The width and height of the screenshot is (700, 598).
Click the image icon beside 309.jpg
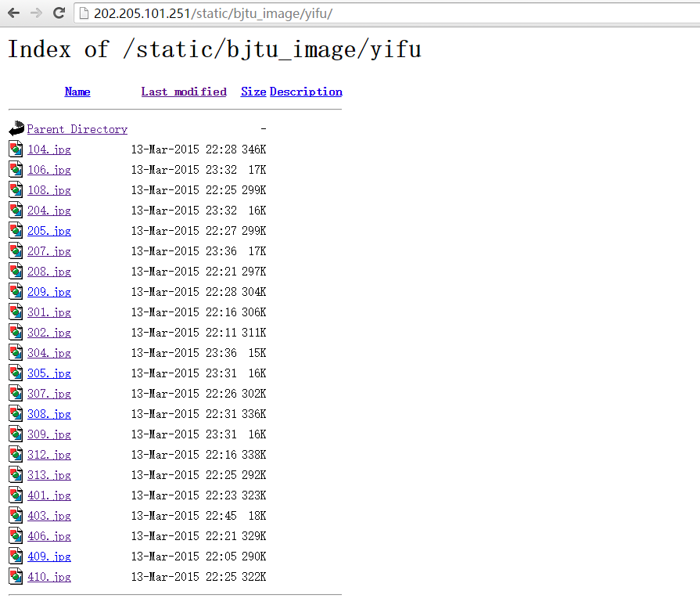pos(16,434)
